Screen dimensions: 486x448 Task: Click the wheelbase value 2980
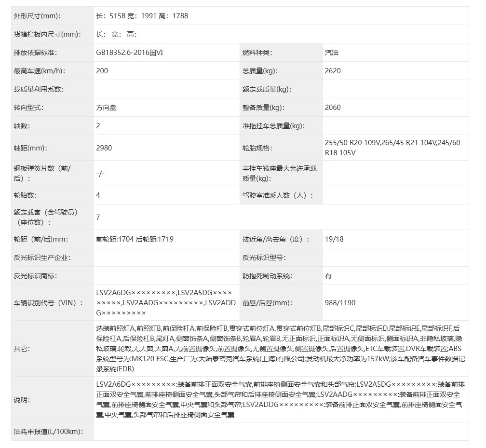[x=104, y=148]
